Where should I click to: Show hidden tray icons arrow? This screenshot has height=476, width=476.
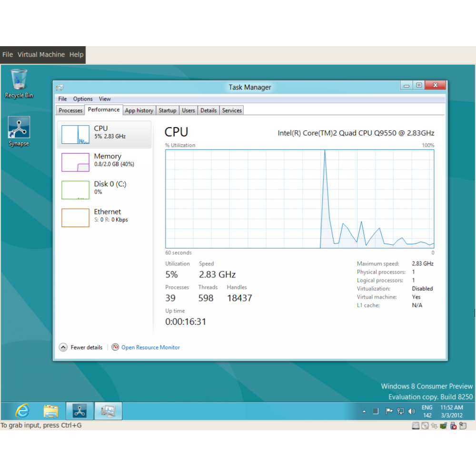[x=364, y=411]
